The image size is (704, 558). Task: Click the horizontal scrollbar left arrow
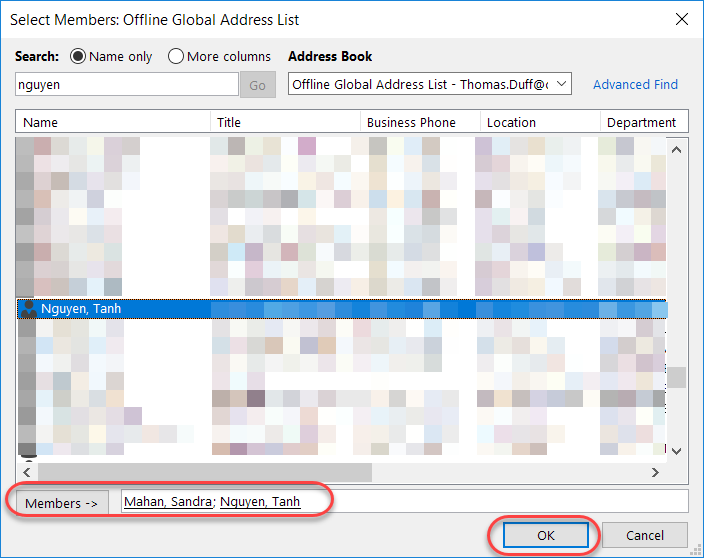(27, 472)
